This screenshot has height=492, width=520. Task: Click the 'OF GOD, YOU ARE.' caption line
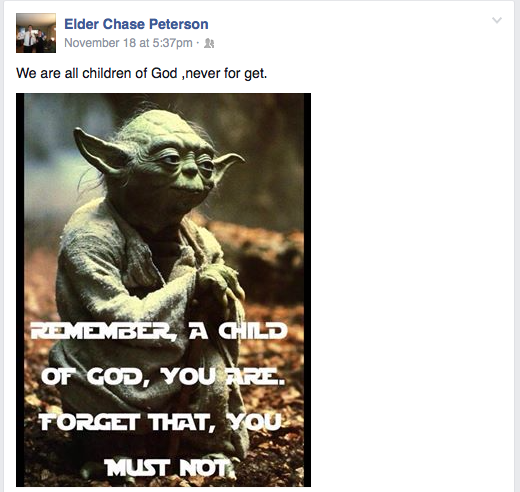click(x=163, y=377)
